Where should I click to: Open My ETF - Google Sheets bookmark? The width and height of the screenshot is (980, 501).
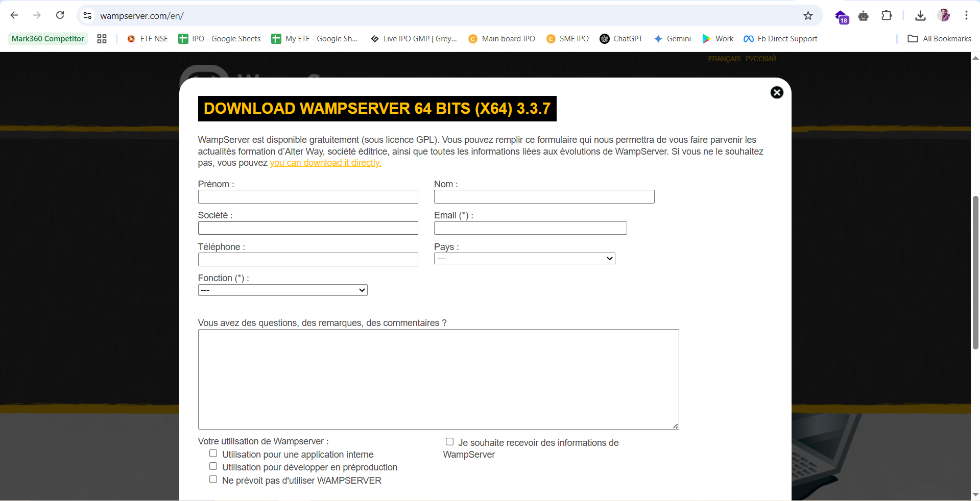point(315,39)
